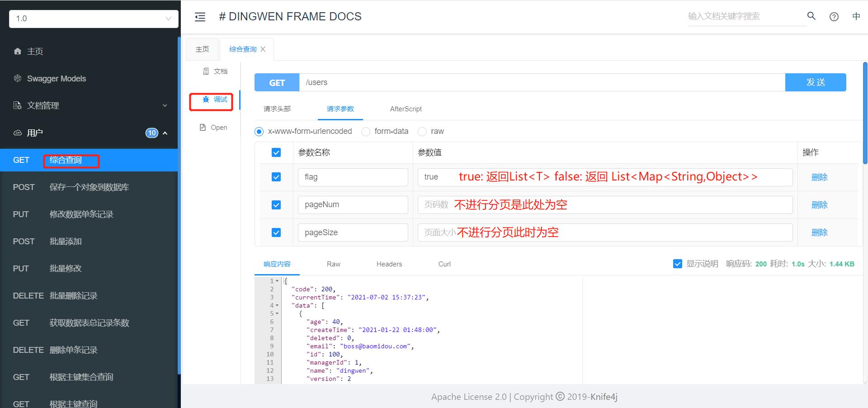Click the Open file icon

click(203, 128)
